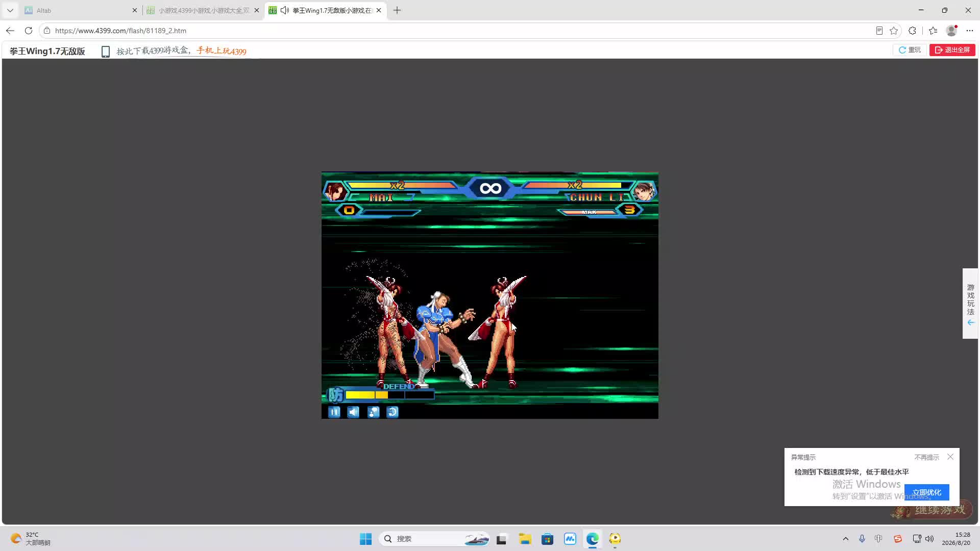Refresh the current page
Screen dimensions: 980x551
tap(29, 31)
